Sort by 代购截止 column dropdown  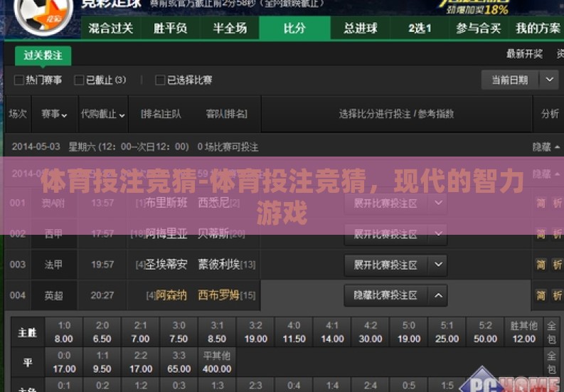tap(103, 115)
